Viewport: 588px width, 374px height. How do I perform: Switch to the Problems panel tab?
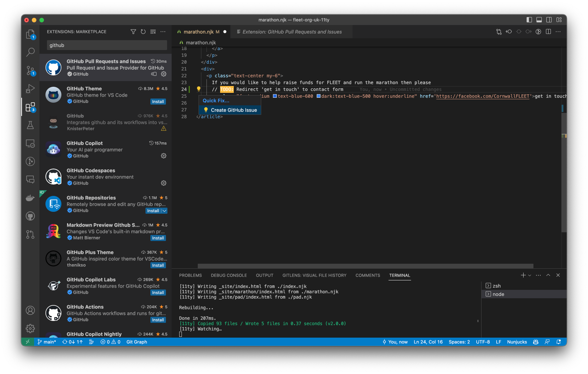click(x=190, y=275)
